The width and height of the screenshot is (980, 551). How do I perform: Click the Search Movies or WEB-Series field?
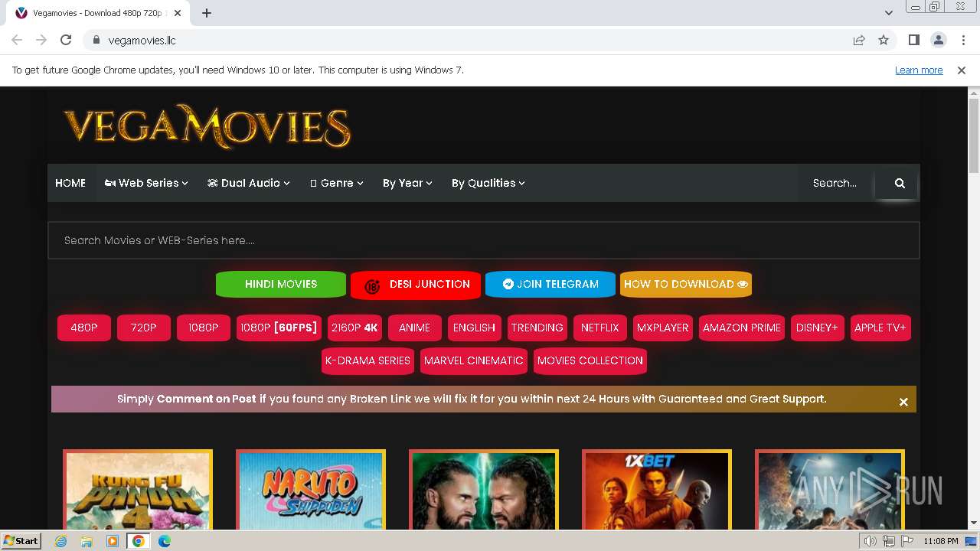[x=484, y=240]
